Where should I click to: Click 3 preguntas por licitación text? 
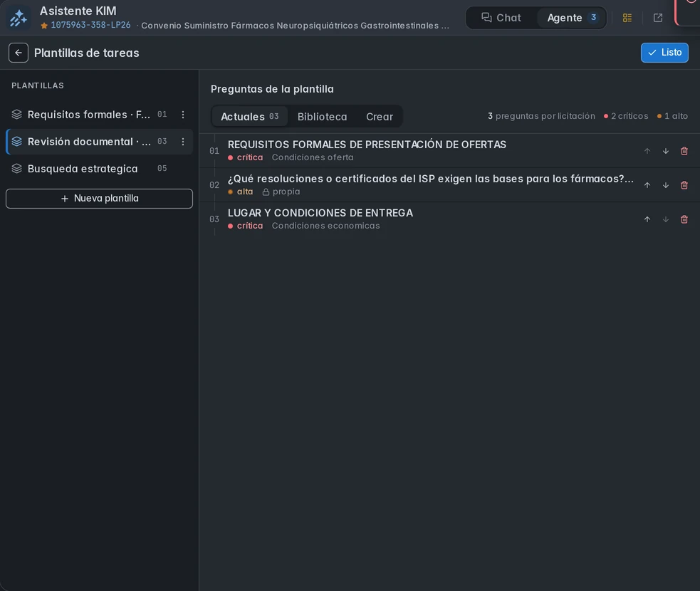pos(541,116)
